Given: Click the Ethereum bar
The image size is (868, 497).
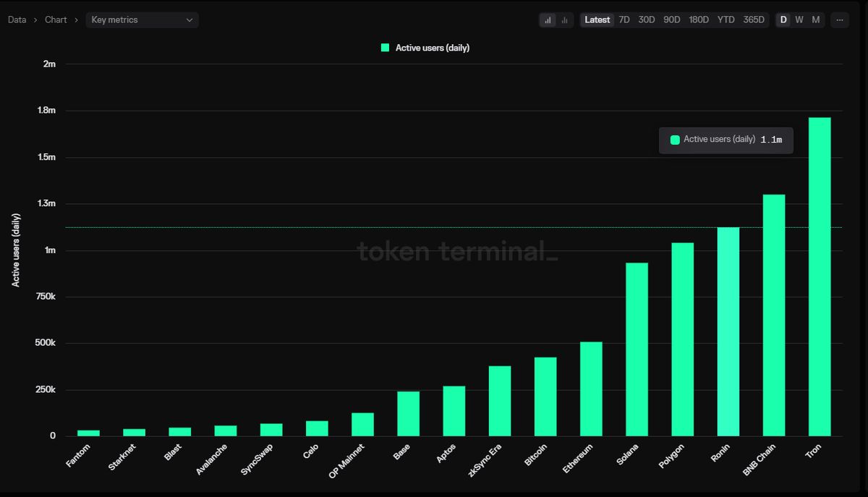Looking at the screenshot, I should 591,389.
